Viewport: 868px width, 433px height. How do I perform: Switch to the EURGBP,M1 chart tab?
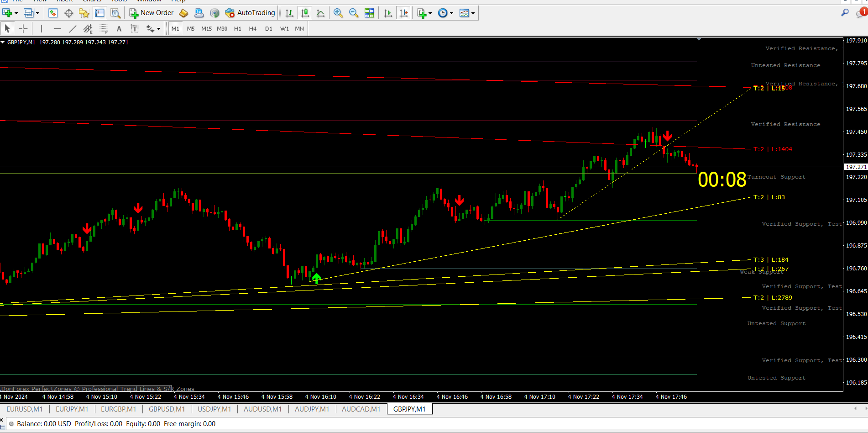pyautogui.click(x=119, y=409)
